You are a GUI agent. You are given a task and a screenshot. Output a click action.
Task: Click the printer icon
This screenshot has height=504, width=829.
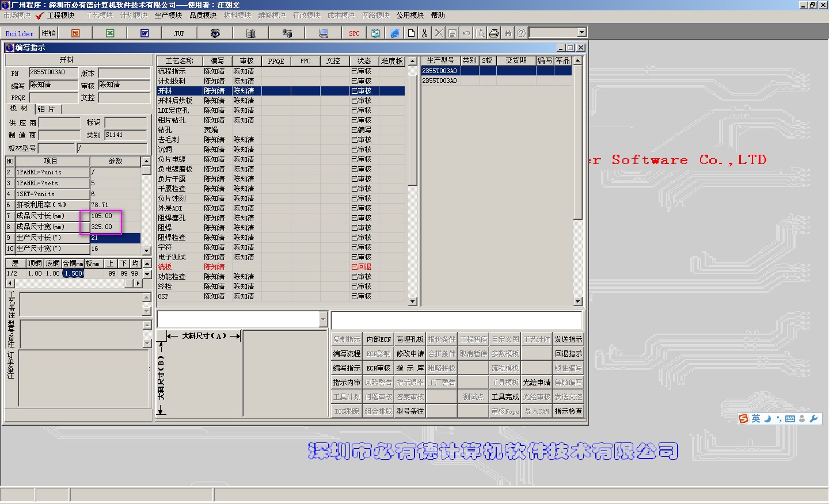tap(494, 33)
